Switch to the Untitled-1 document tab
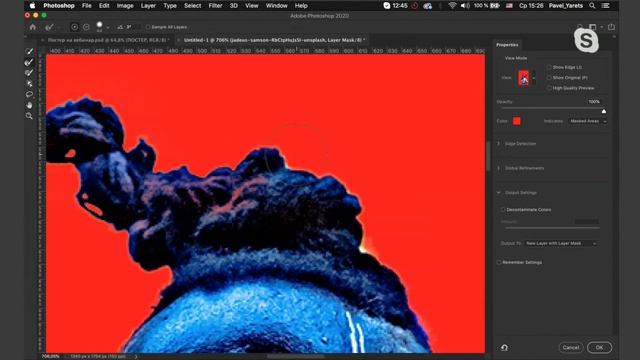This screenshot has height=360, width=640. (x=272, y=40)
